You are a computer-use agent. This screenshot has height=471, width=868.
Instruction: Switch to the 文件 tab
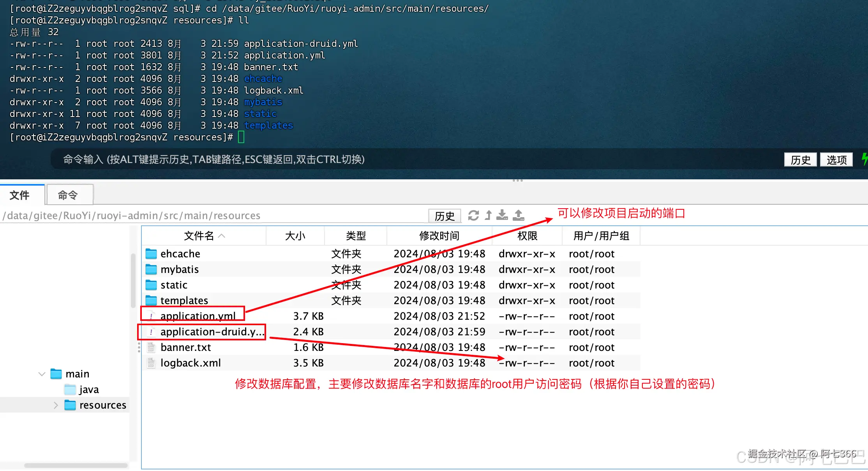(19, 195)
